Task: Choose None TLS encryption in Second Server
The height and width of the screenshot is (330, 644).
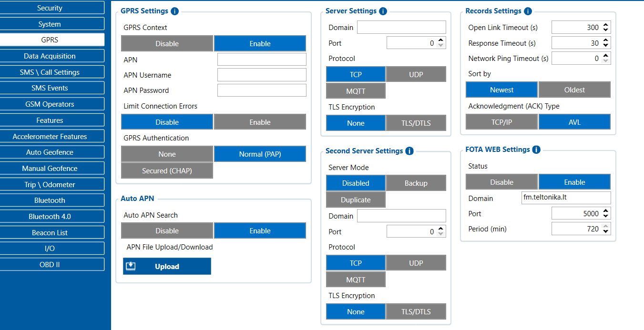Action: pyautogui.click(x=356, y=311)
